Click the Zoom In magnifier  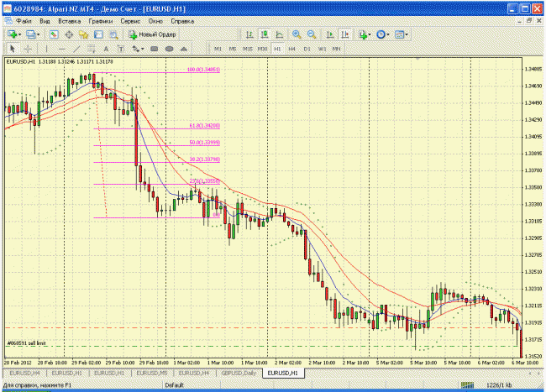(297, 34)
